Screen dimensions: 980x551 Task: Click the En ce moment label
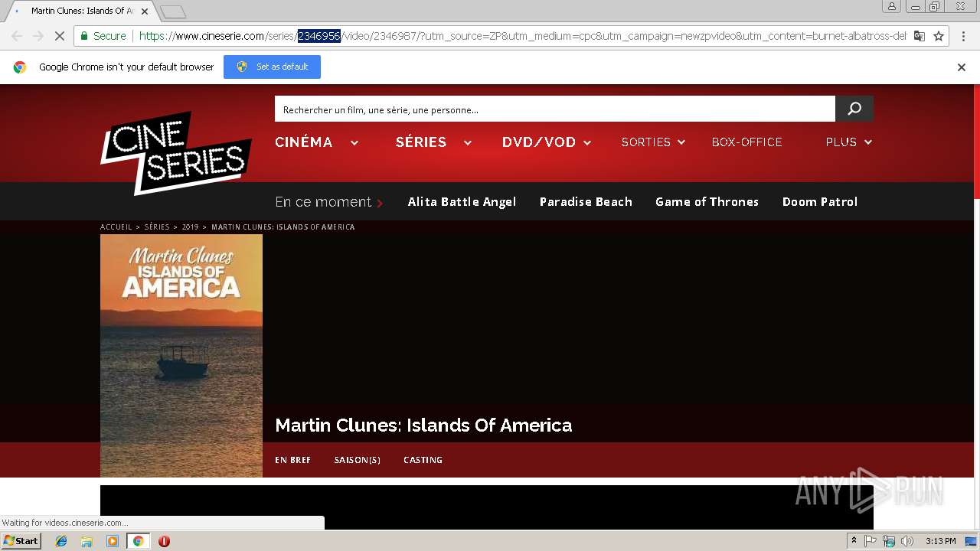[323, 202]
